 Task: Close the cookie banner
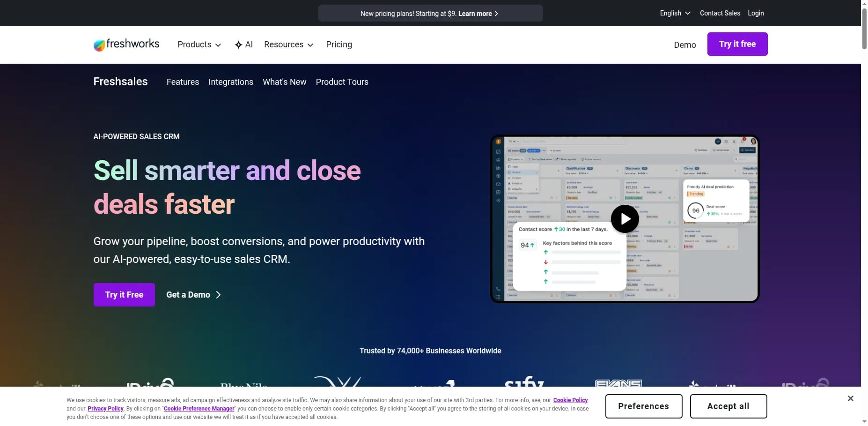pyautogui.click(x=850, y=398)
